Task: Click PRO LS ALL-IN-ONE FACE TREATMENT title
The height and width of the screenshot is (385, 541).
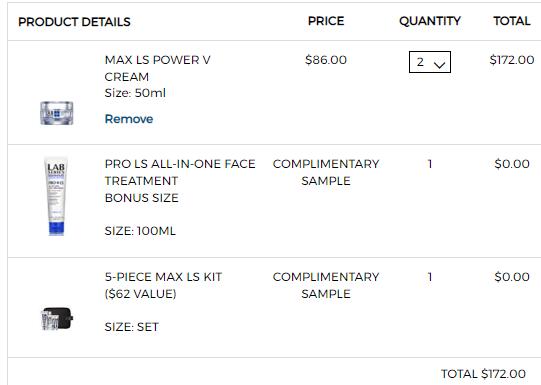Action: tap(180, 172)
